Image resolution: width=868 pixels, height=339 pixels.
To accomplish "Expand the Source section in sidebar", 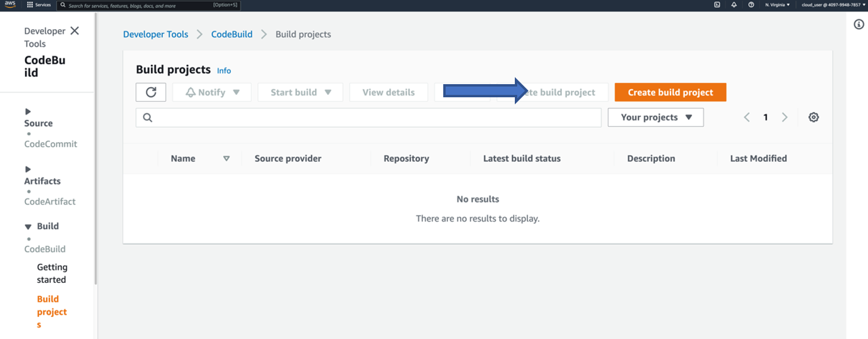I will tap(28, 112).
